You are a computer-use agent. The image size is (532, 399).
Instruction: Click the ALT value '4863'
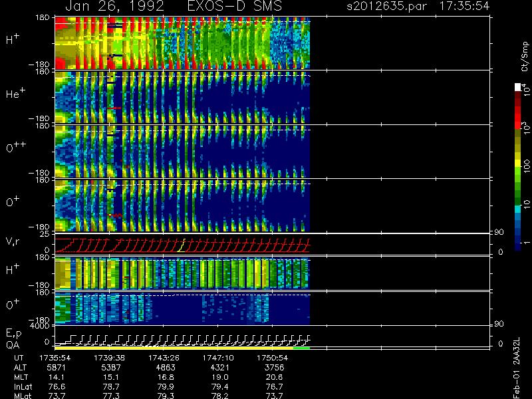[166, 368]
